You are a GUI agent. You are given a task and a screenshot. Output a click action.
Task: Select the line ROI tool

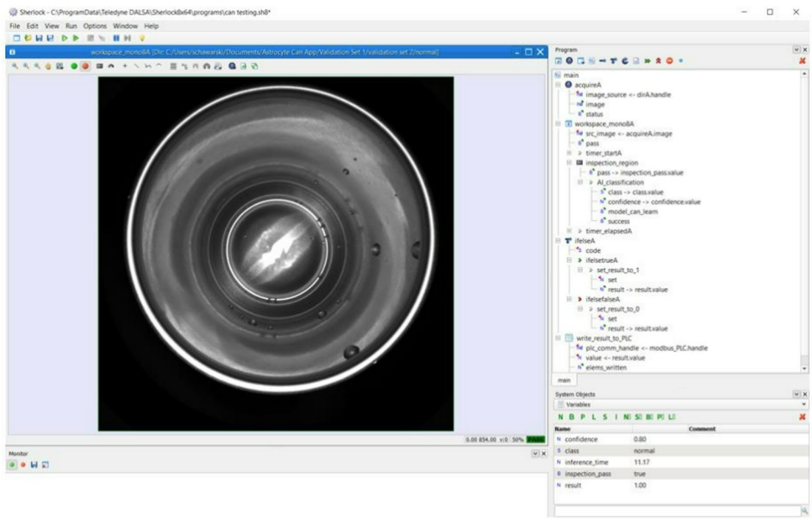click(136, 66)
